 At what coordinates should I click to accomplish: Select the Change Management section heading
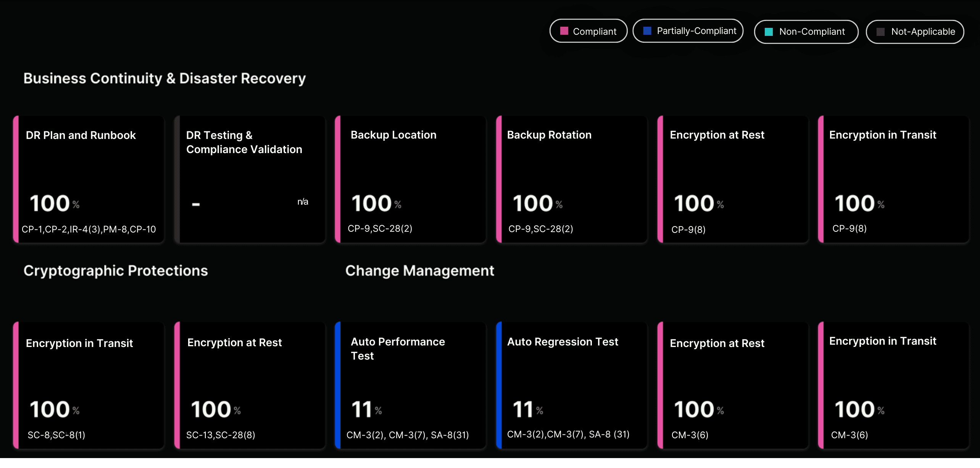pyautogui.click(x=420, y=271)
